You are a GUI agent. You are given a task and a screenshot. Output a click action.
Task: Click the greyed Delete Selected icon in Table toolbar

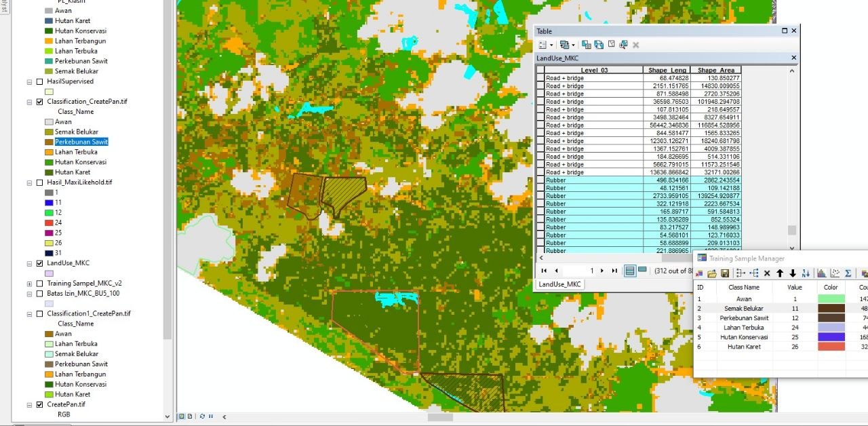(635, 45)
